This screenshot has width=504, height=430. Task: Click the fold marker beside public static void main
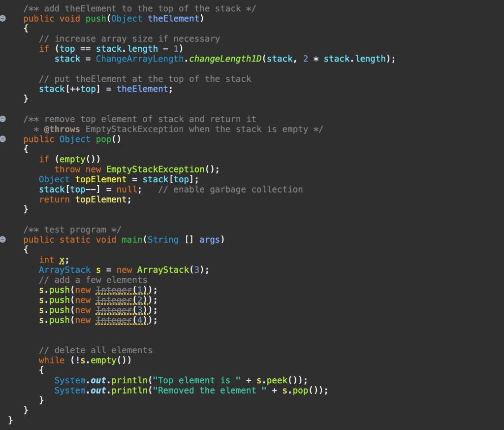pyautogui.click(x=4, y=240)
